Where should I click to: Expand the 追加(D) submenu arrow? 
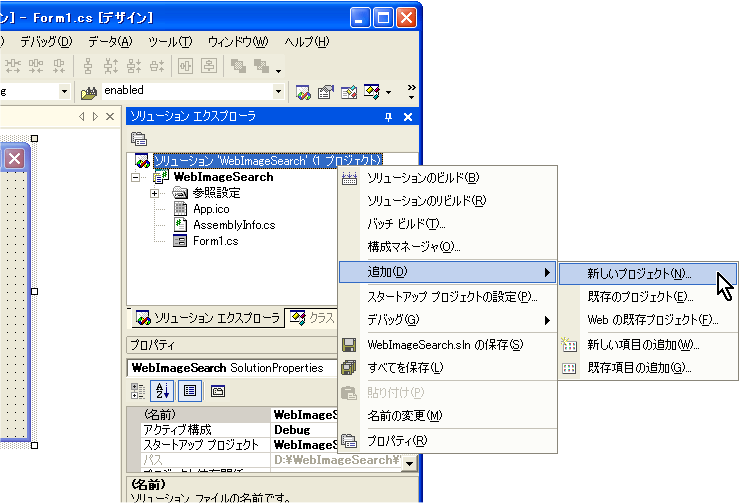coord(547,272)
